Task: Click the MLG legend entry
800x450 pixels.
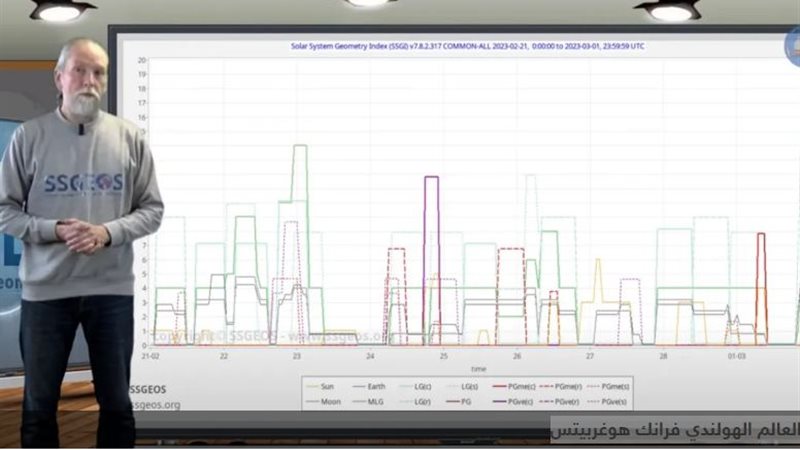Action: [367, 402]
